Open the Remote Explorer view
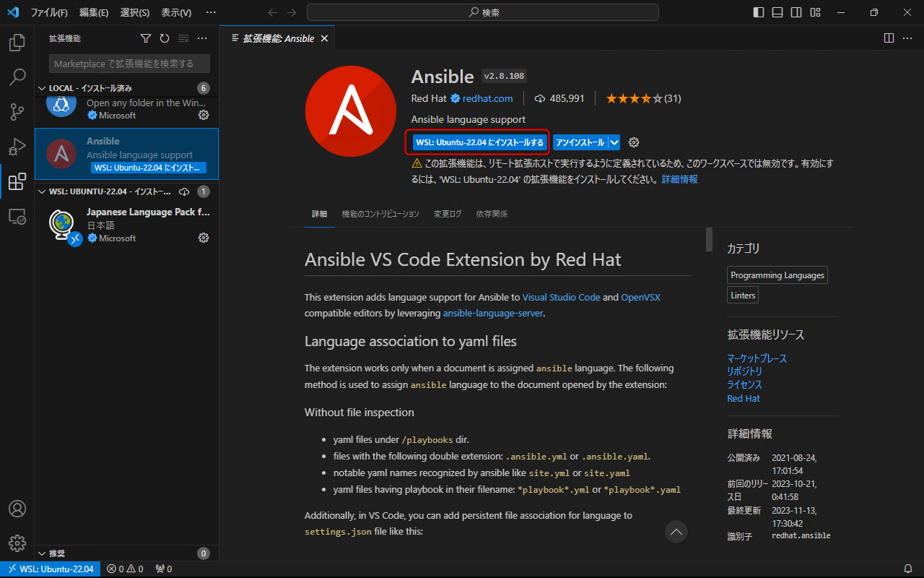Screen dimensions: 924x578 coord(17,216)
